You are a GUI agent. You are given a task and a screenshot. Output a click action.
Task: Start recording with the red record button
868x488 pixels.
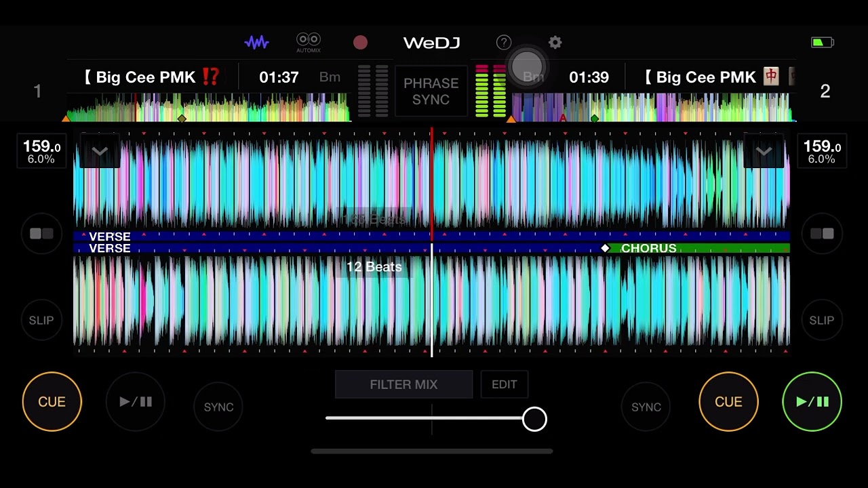coord(361,43)
